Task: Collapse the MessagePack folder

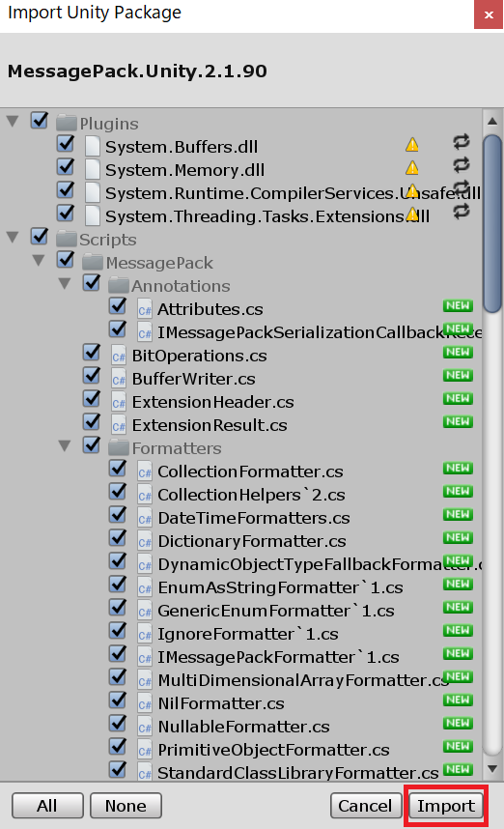Action: click(39, 261)
